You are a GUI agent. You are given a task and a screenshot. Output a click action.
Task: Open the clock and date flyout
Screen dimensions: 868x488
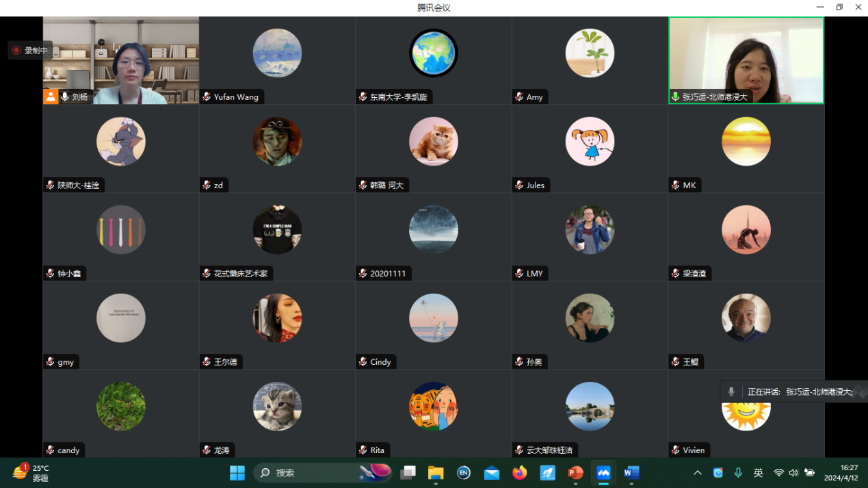tap(841, 473)
